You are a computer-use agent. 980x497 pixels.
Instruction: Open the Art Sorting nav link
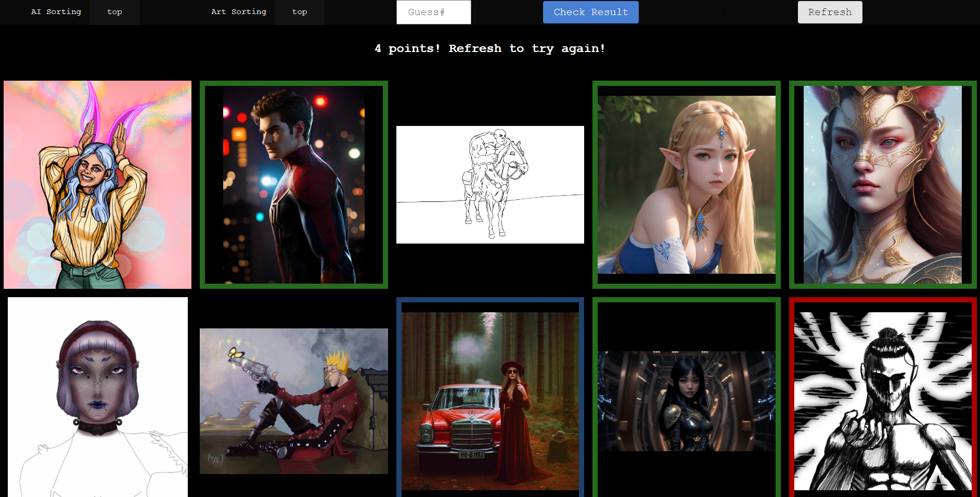(239, 12)
